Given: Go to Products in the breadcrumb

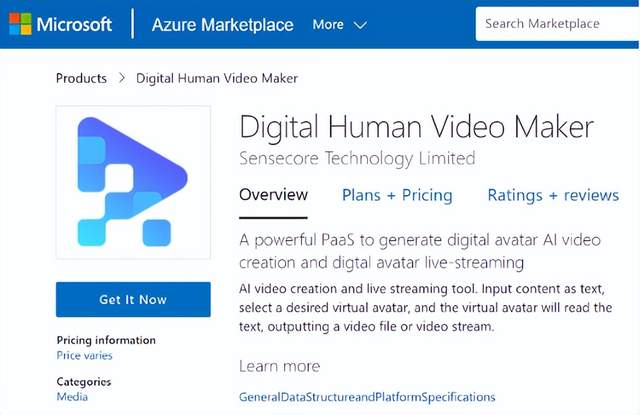Looking at the screenshot, I should (81, 78).
